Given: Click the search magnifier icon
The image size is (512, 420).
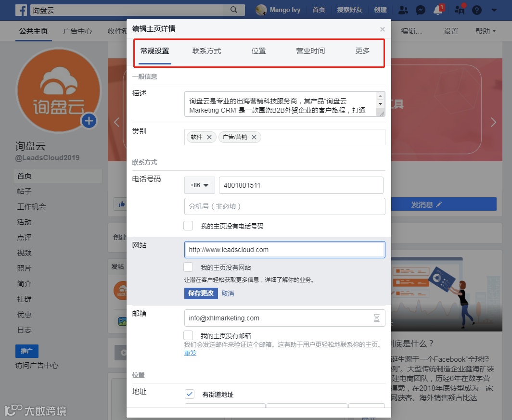Looking at the screenshot, I should click(x=234, y=10).
